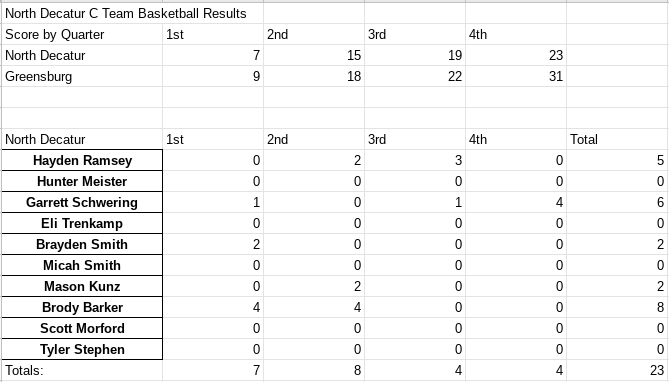Click the Hayden Ramsey name cell
This screenshot has height=382, width=669.
82,160
